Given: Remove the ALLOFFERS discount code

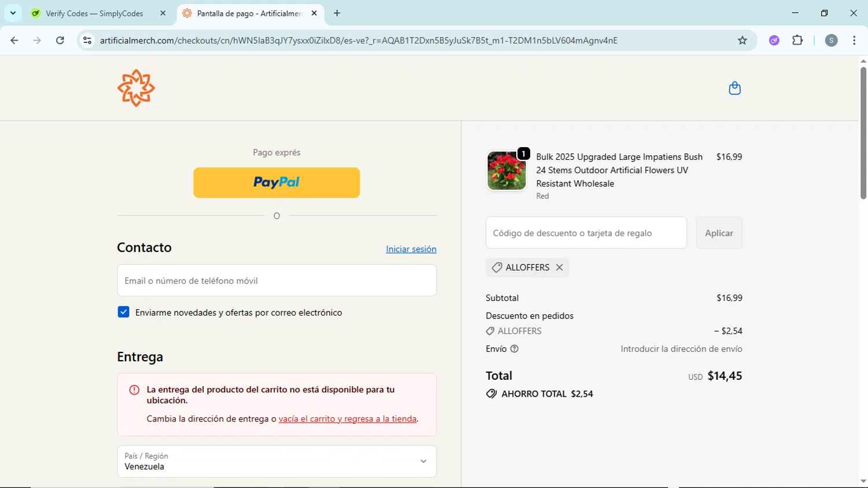Looking at the screenshot, I should [x=560, y=267].
